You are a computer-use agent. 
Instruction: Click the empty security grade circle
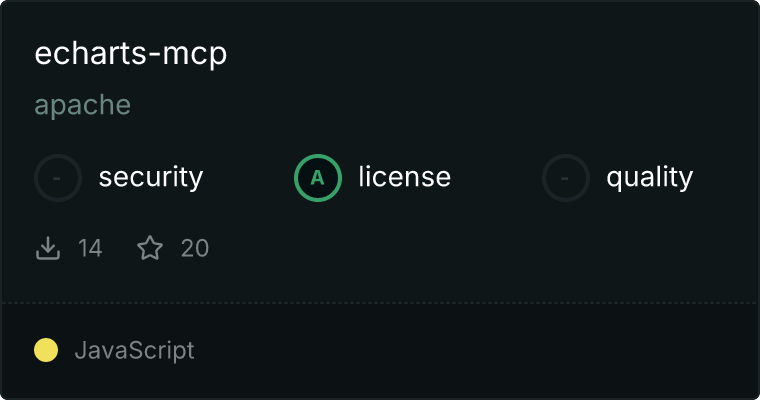click(58, 178)
